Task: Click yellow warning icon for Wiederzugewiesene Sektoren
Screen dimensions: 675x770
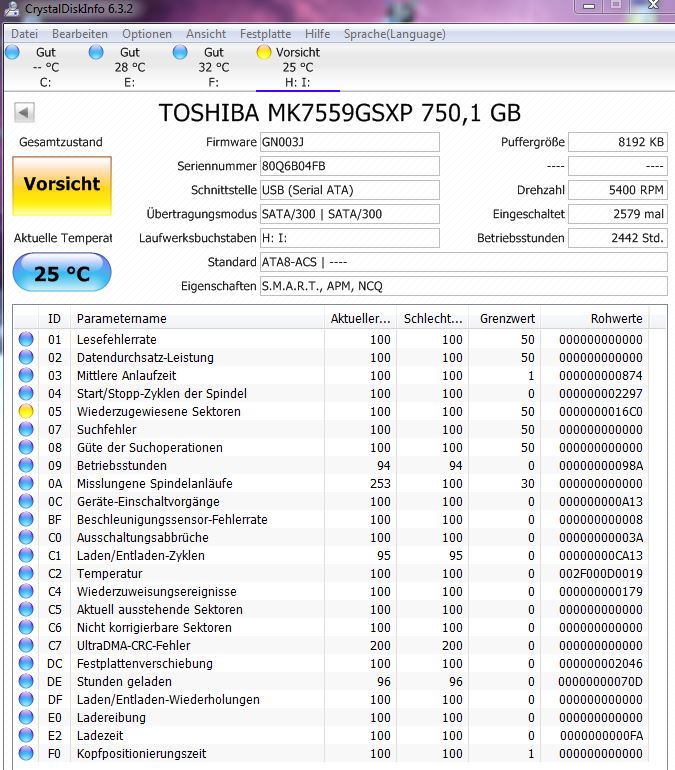Action: (x=26, y=411)
